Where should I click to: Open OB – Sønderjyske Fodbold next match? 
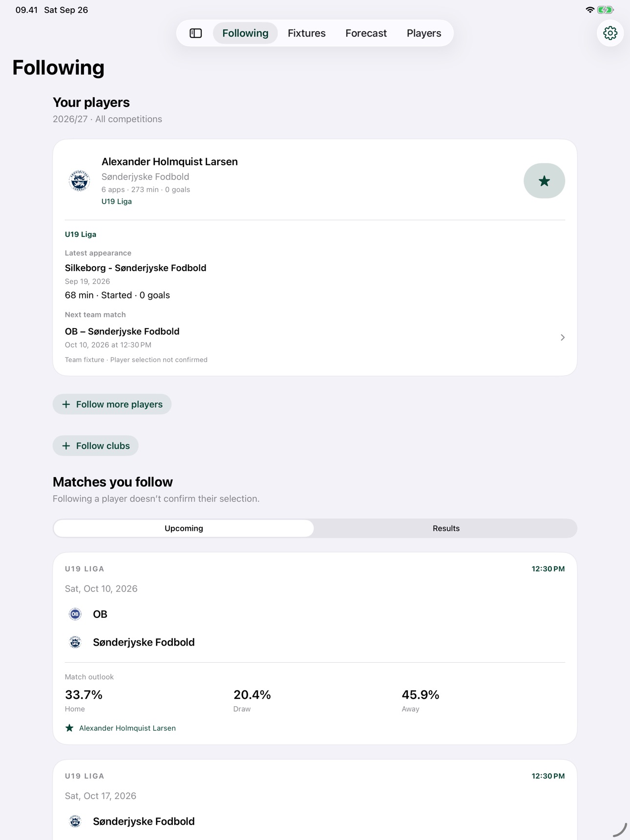(x=315, y=337)
